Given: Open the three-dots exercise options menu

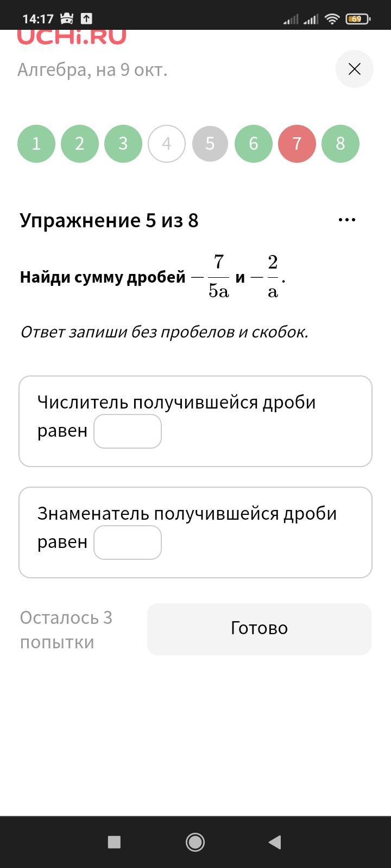Looking at the screenshot, I should click(346, 220).
